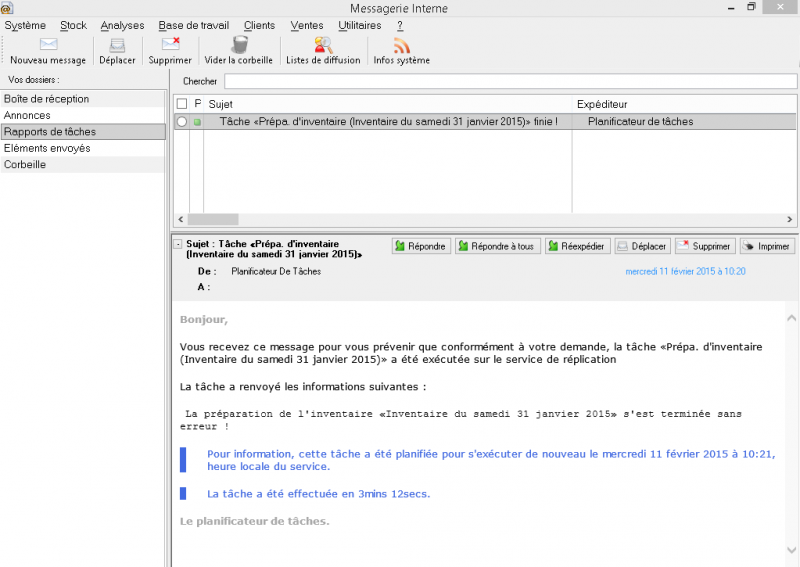Click the Supprimer toolbar envelope icon
The image size is (800, 567).
(x=170, y=44)
